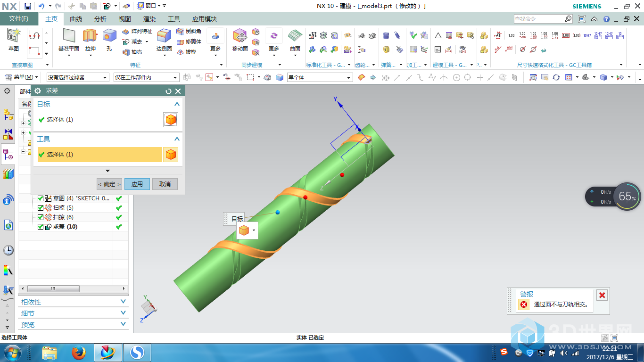Viewport: 644px width, 362px height.
Task: Open the 窗口 window dropdown in title bar
Action: 152,6
